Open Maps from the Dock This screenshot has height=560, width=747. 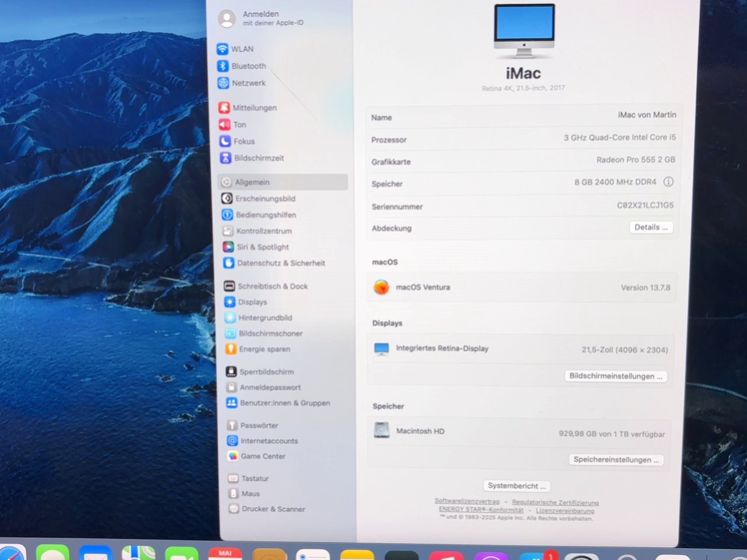coord(138,552)
